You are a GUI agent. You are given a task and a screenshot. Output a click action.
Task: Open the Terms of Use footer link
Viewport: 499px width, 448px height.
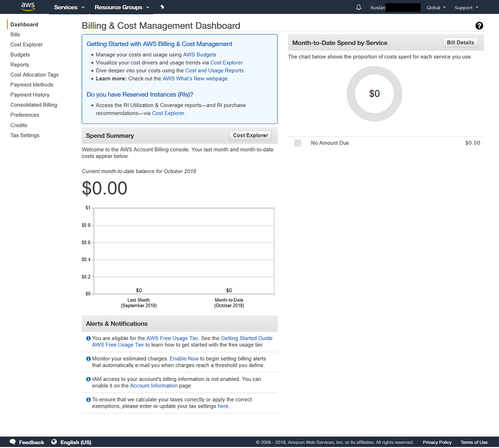point(474,442)
